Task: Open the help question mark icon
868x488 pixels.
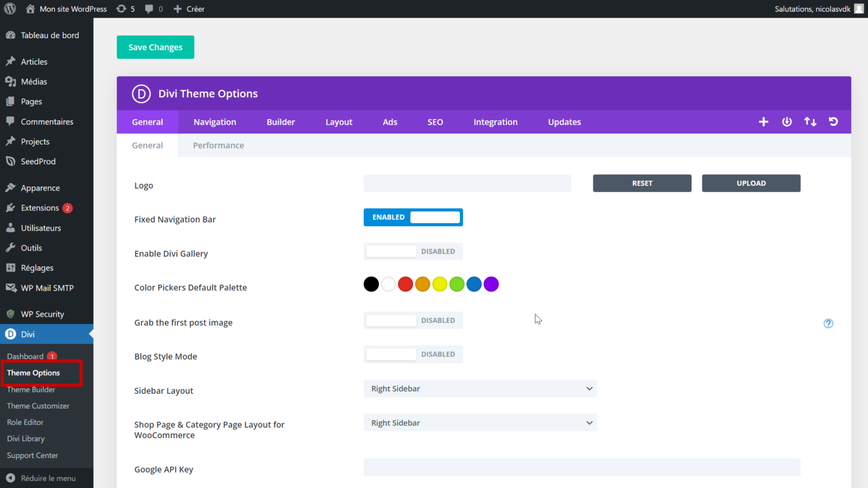Action: pos(829,324)
